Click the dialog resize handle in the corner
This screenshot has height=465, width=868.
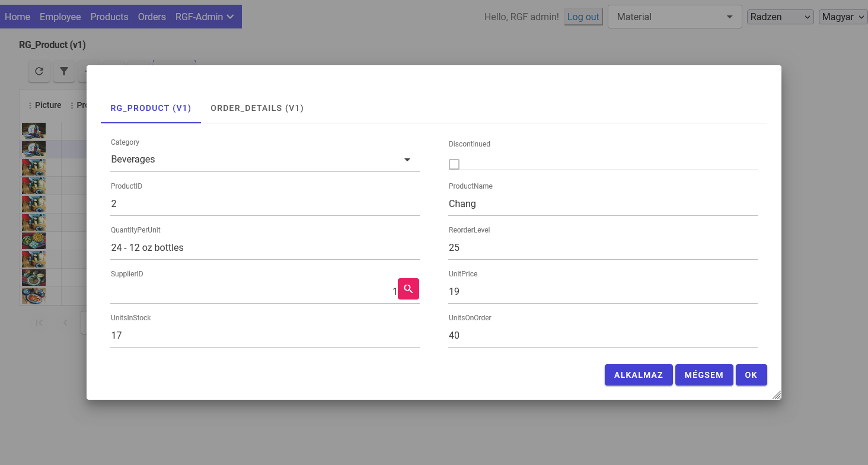pyautogui.click(x=776, y=394)
